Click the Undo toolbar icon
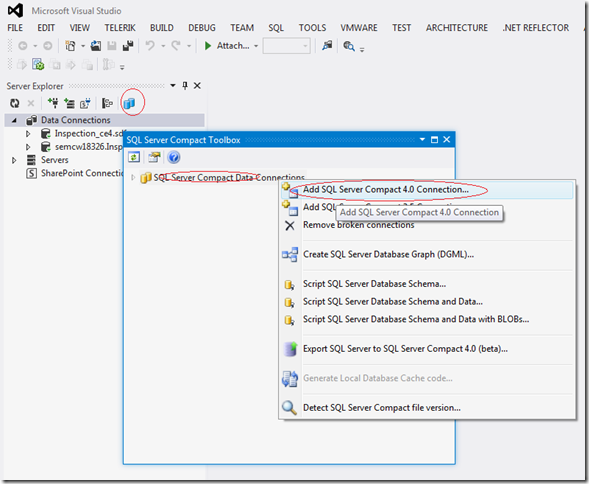Viewport: 589px width, 484px height. [x=150, y=46]
